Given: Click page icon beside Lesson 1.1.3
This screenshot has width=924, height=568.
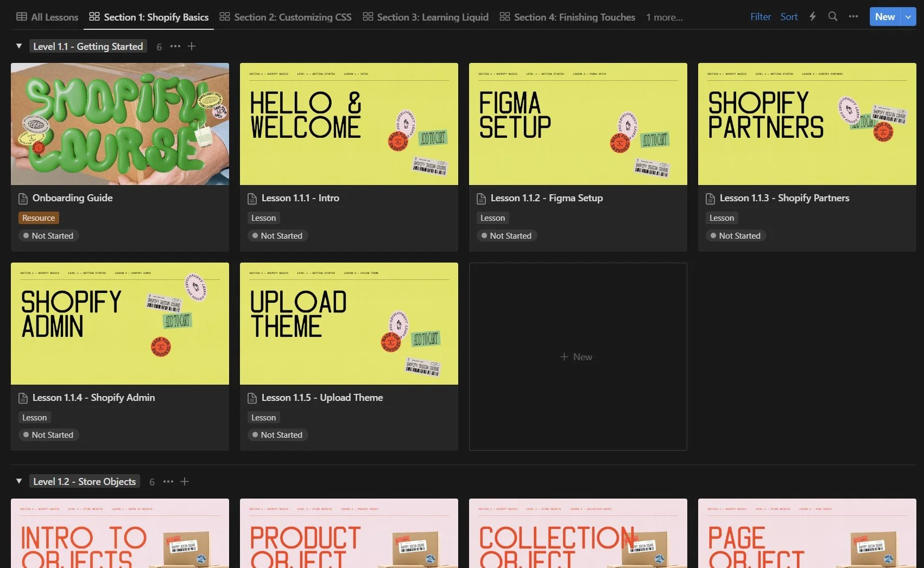Looking at the screenshot, I should (x=711, y=199).
